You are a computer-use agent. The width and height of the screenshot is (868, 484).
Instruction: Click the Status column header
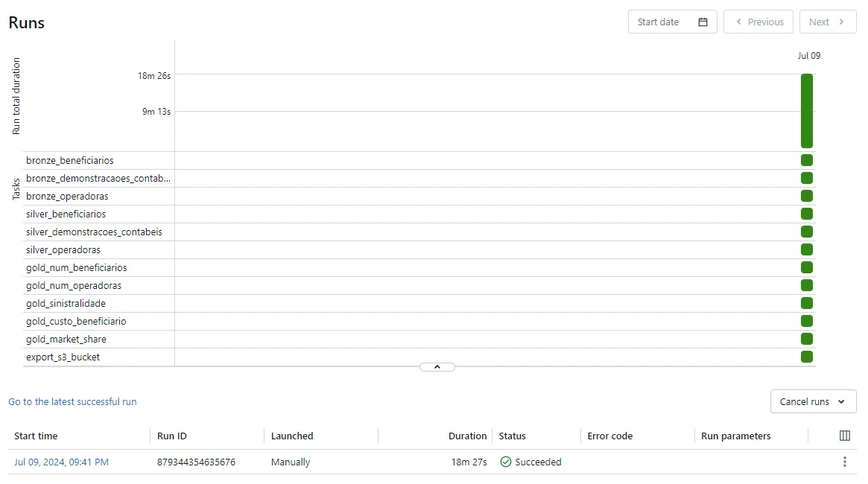pos(512,436)
